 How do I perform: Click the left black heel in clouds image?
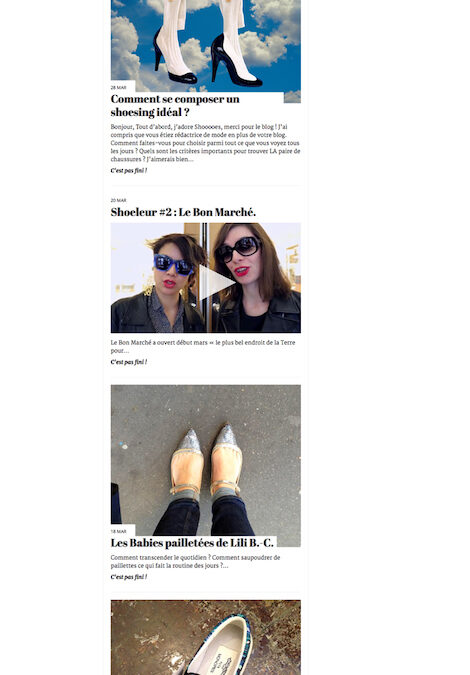coord(174,56)
